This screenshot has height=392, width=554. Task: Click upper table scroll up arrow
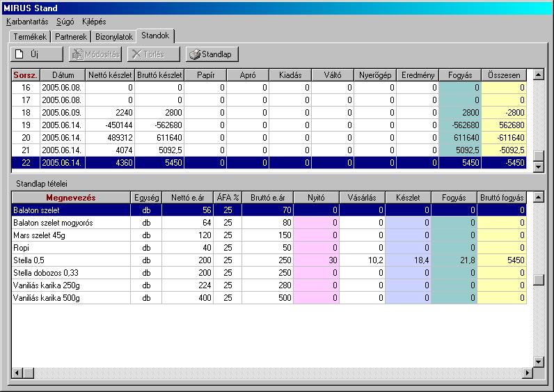pos(539,75)
